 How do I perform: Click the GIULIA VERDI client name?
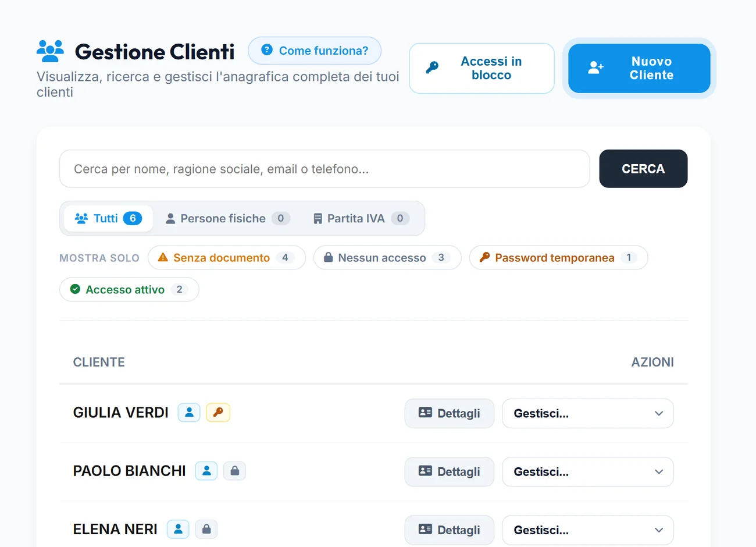[120, 413]
